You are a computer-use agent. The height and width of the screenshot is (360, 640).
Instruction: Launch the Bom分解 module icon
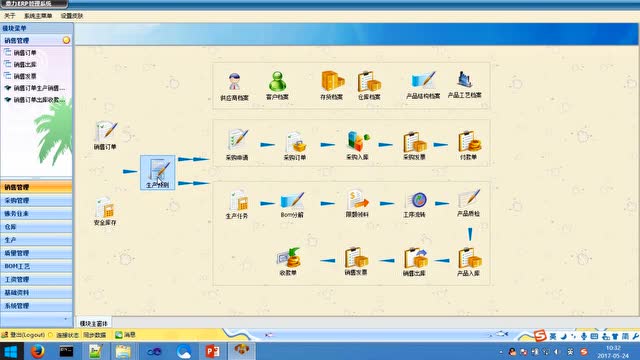point(292,205)
